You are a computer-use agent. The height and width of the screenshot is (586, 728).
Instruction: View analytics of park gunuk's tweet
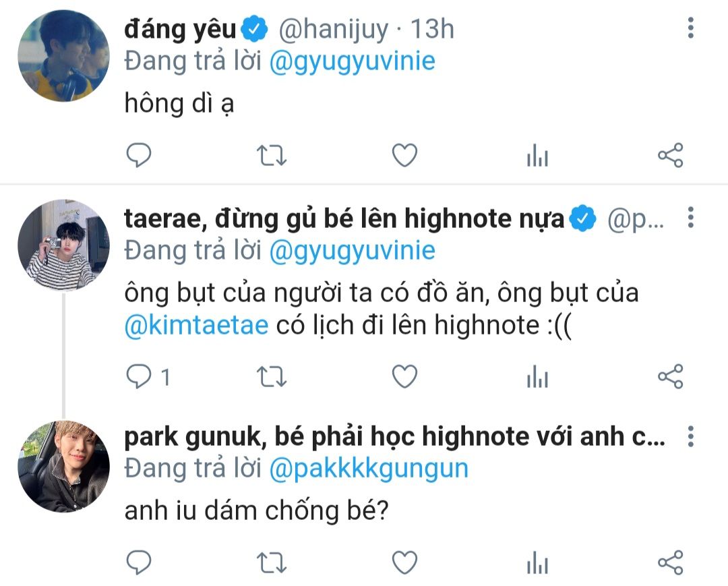click(x=538, y=563)
